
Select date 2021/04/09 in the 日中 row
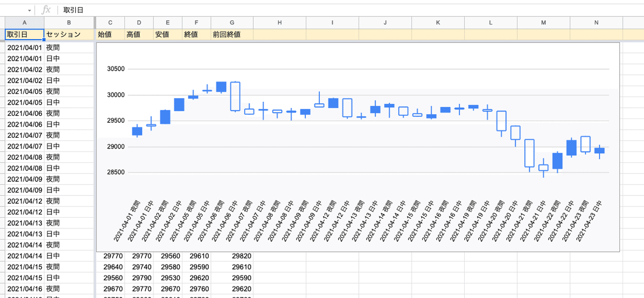coord(24,190)
